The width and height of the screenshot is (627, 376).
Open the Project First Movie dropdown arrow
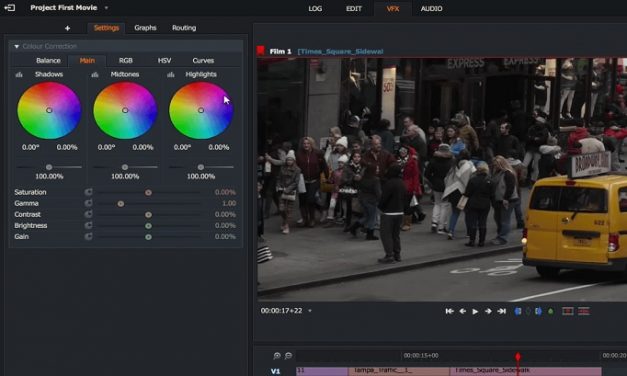[x=106, y=8]
